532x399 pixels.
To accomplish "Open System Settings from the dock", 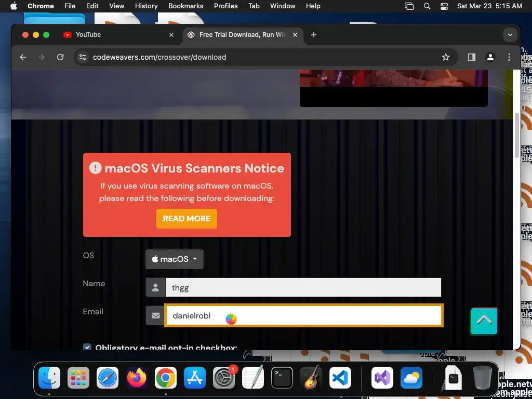I will coord(224,378).
